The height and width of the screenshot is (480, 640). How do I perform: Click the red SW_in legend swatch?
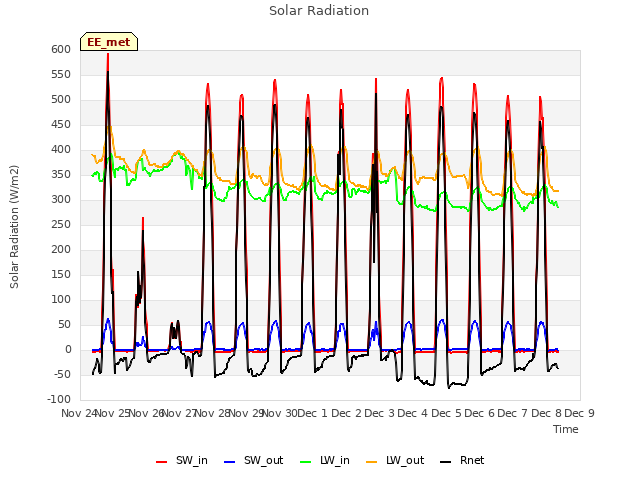tap(162, 462)
